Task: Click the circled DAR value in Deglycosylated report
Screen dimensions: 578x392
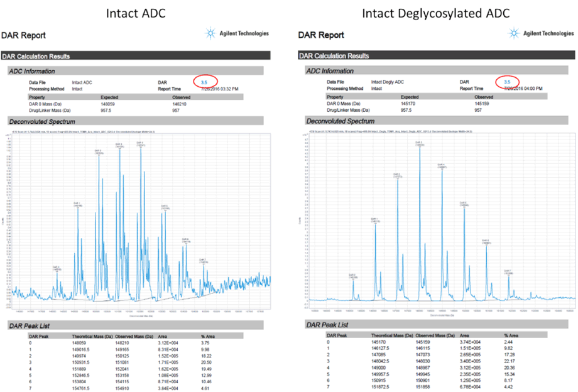Action: coord(507,82)
